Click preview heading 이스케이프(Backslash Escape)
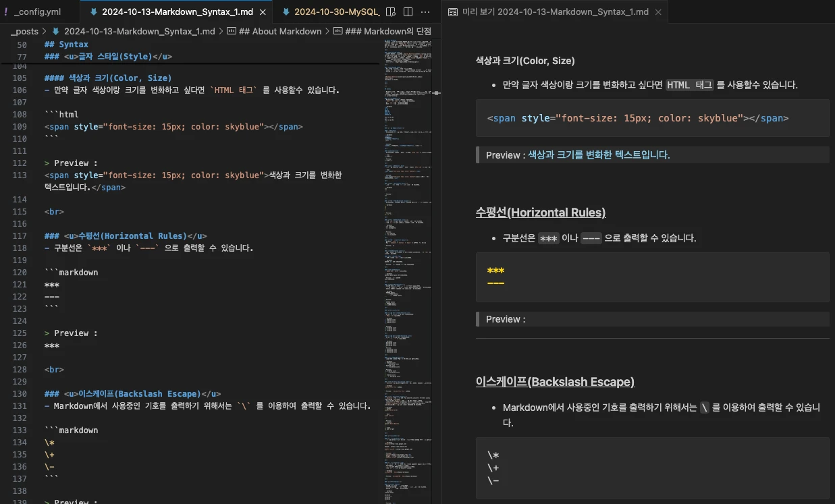The image size is (835, 504). [555, 382]
